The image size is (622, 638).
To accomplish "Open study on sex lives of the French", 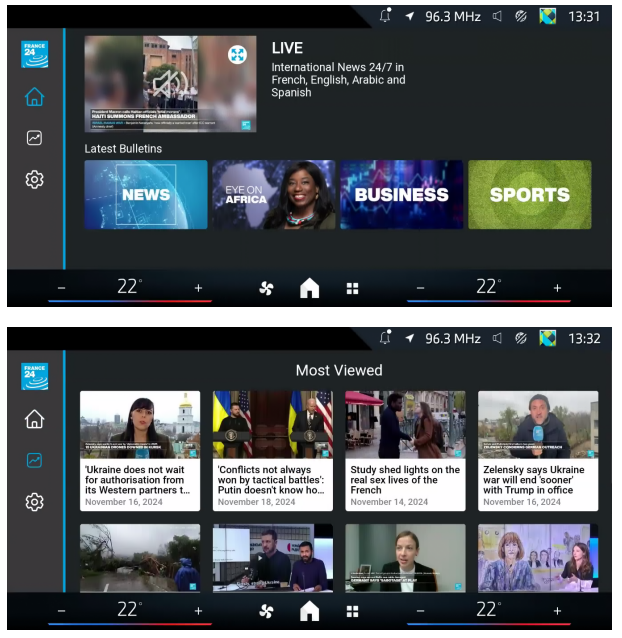I will (405, 450).
